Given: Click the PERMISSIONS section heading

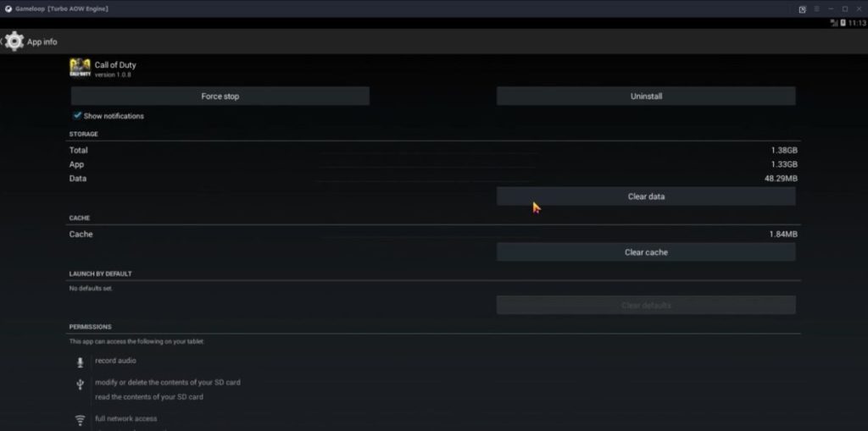Looking at the screenshot, I should click(x=90, y=327).
